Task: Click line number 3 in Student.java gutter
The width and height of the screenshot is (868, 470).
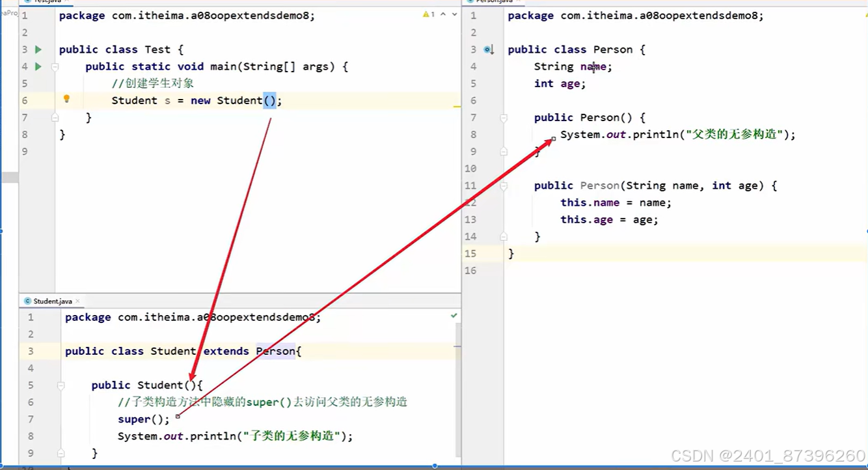Action: click(30, 351)
